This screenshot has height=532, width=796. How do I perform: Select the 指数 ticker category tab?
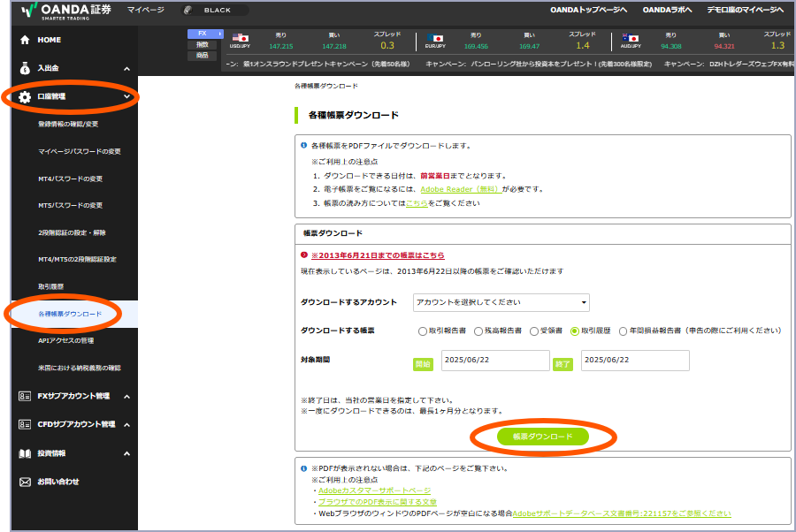click(203, 45)
